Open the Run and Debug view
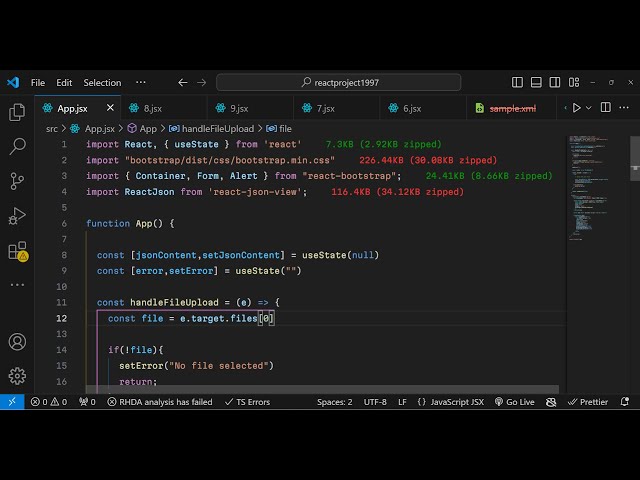The width and height of the screenshot is (640, 480). tap(17, 215)
